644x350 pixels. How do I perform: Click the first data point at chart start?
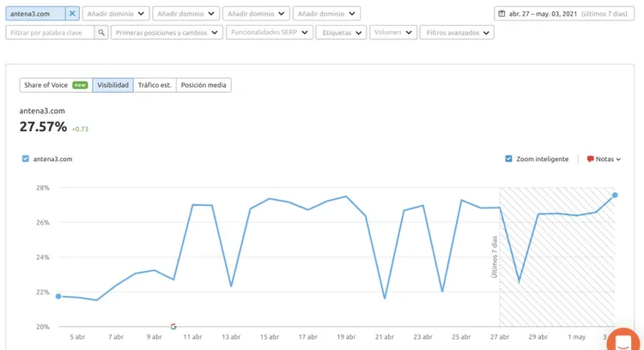click(58, 296)
